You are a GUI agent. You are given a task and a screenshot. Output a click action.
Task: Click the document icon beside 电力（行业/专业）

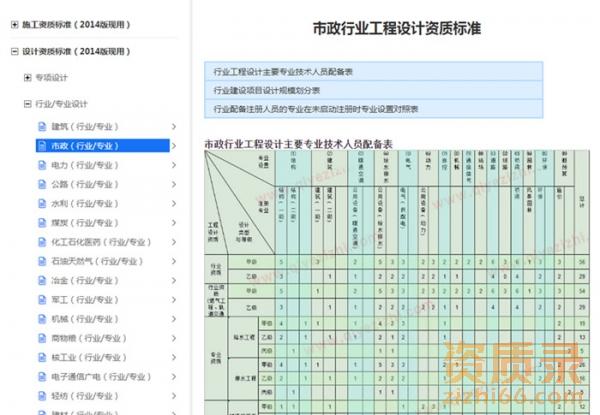pyautogui.click(x=43, y=165)
